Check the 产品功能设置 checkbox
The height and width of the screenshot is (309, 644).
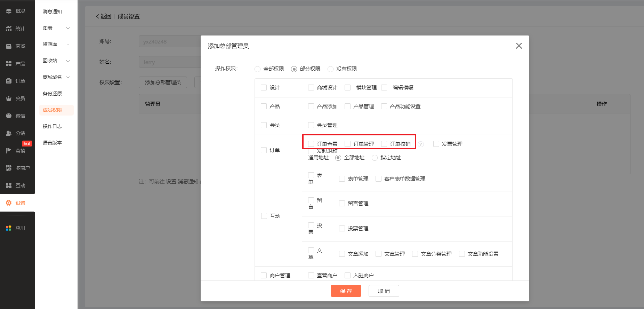(x=384, y=106)
